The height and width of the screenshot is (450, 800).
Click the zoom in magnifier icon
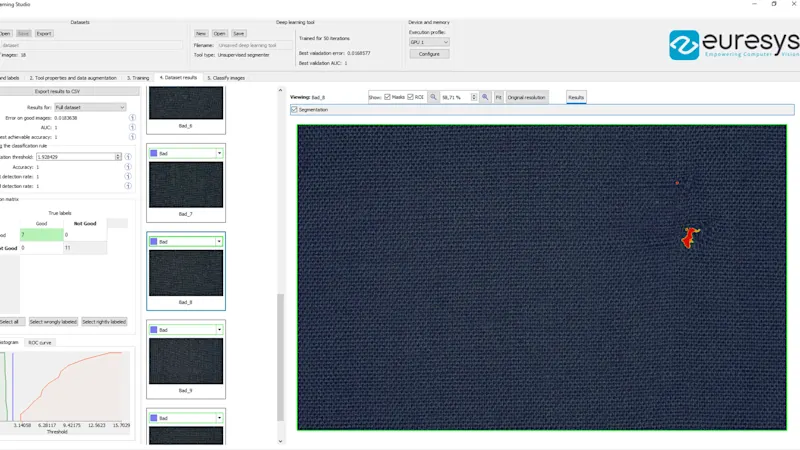pyautogui.click(x=485, y=97)
